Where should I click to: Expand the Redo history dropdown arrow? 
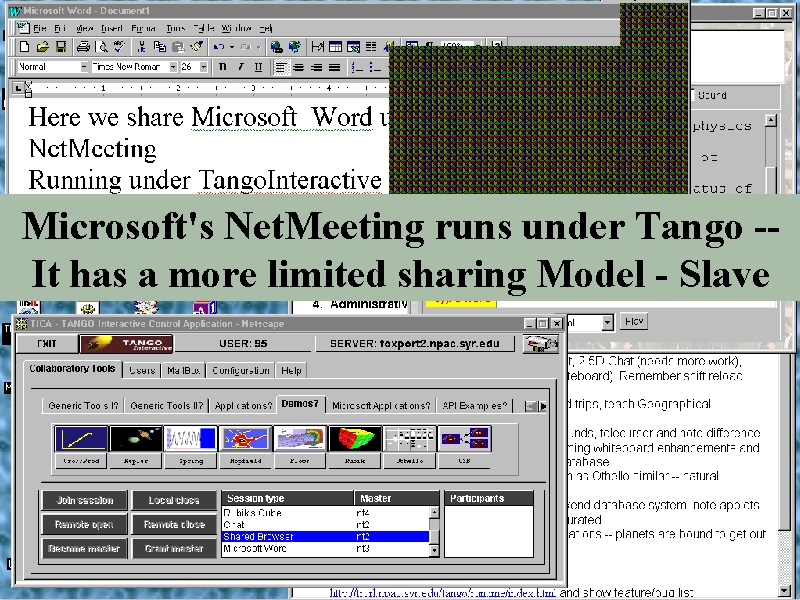259,47
